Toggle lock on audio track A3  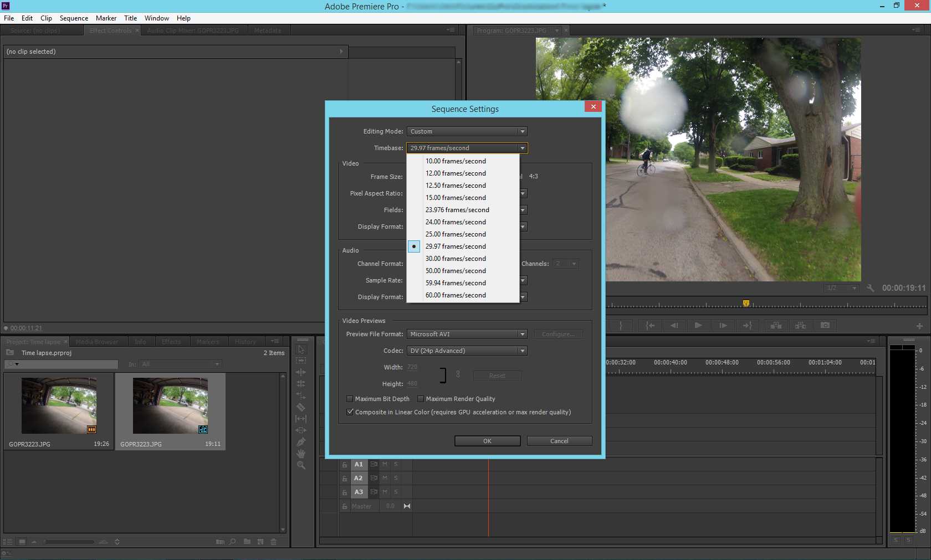point(345,492)
